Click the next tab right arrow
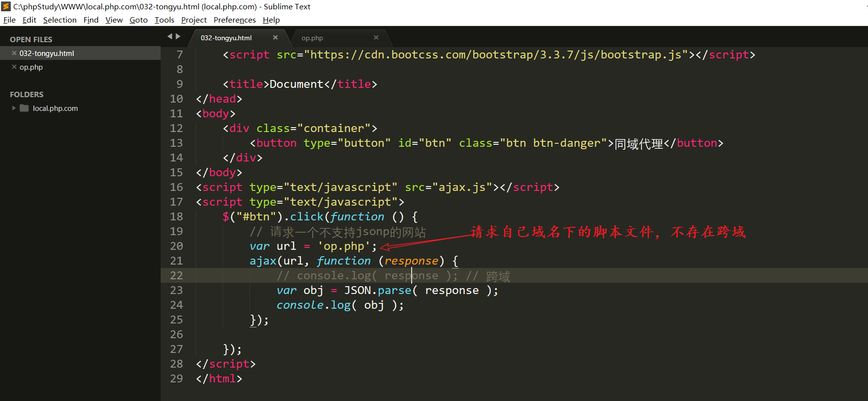The height and width of the screenshot is (401, 868). point(178,36)
